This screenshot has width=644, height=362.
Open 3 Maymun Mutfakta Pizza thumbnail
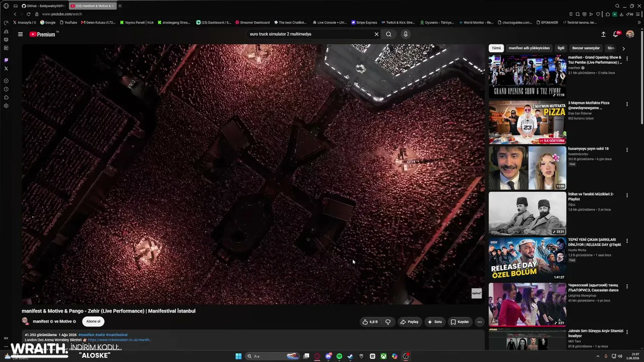tap(527, 122)
